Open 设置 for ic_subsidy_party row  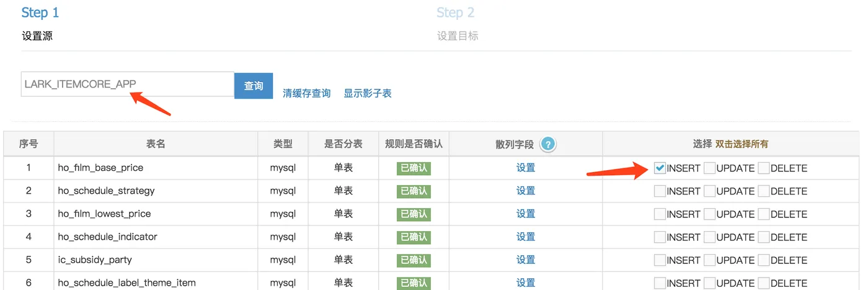pos(526,260)
